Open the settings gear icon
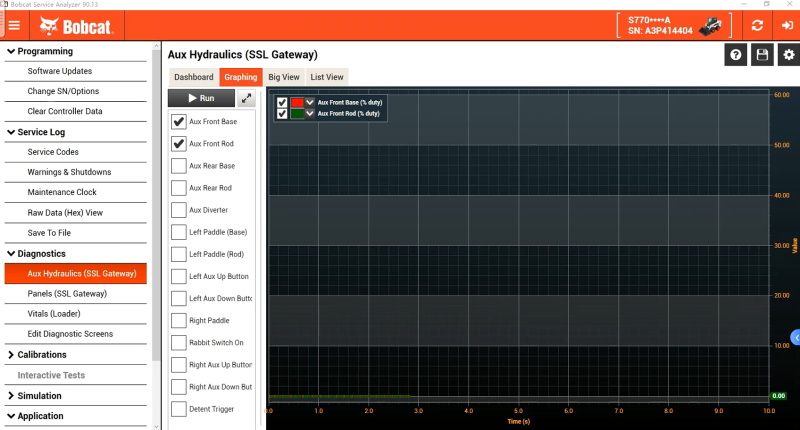 click(787, 55)
